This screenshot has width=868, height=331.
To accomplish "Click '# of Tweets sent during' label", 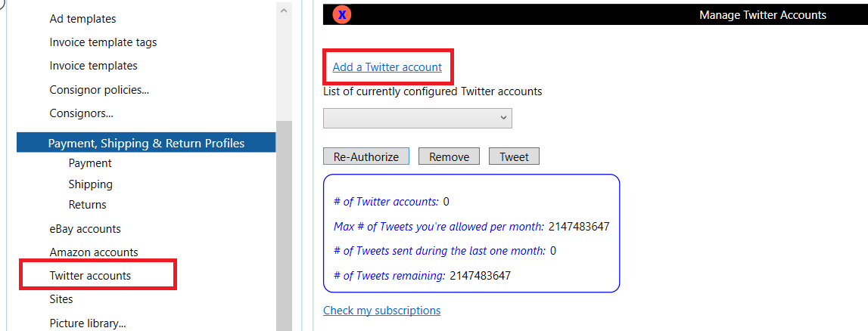I will click(440, 251).
